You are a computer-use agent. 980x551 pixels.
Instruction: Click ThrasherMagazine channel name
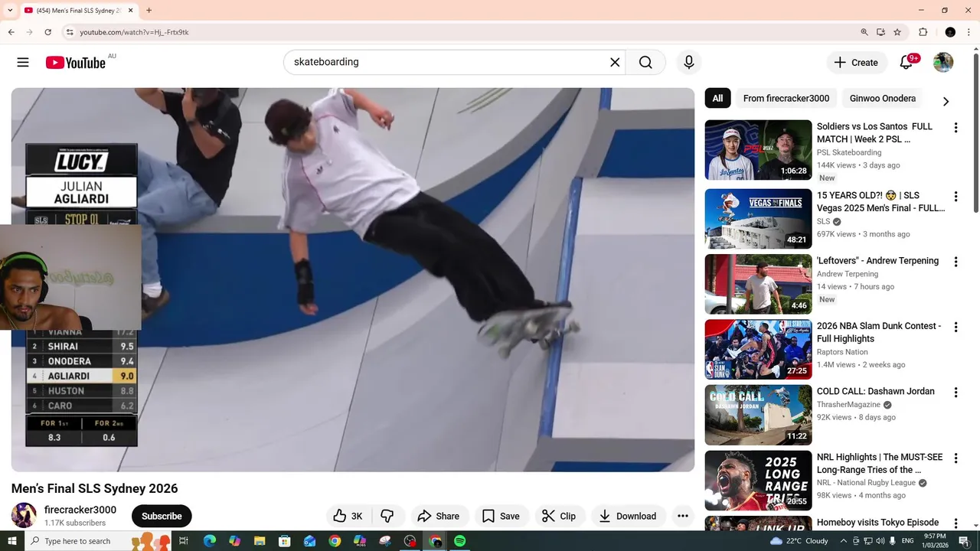tap(848, 405)
